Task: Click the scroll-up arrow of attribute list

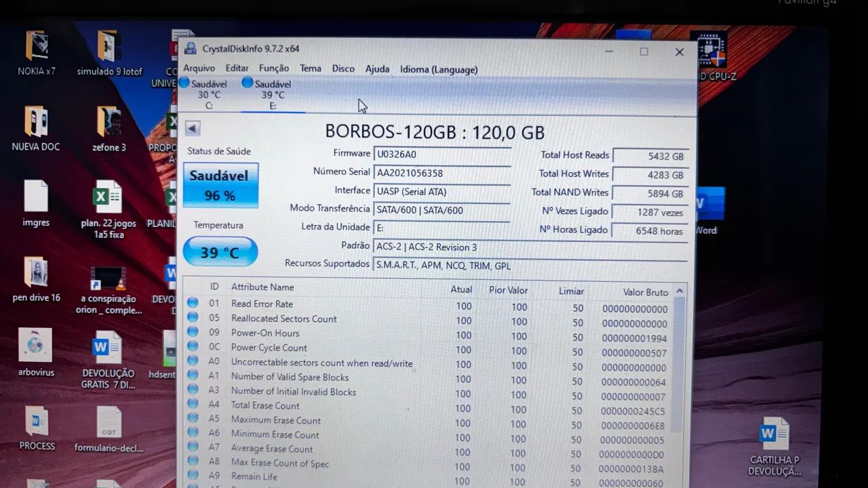Action: pyautogui.click(x=679, y=291)
